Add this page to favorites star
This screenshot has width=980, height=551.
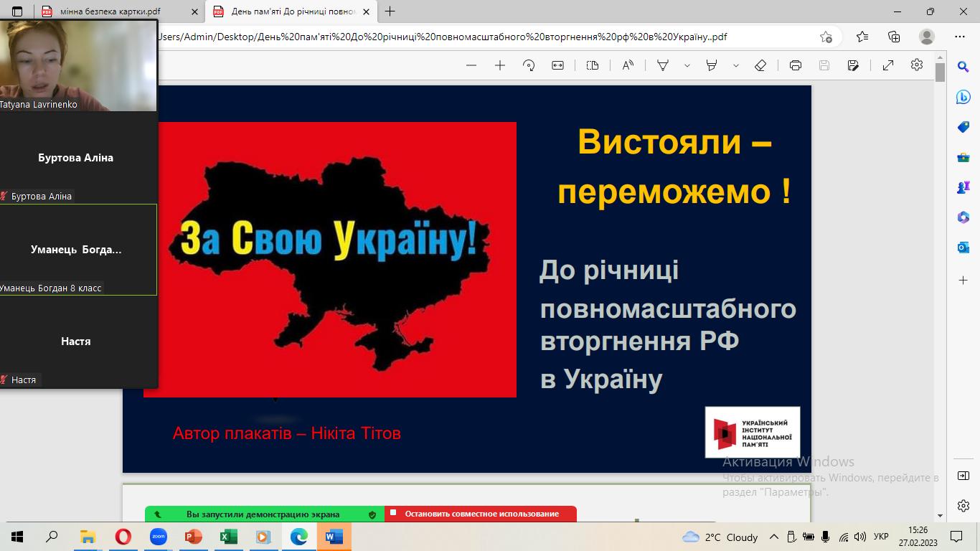(826, 37)
